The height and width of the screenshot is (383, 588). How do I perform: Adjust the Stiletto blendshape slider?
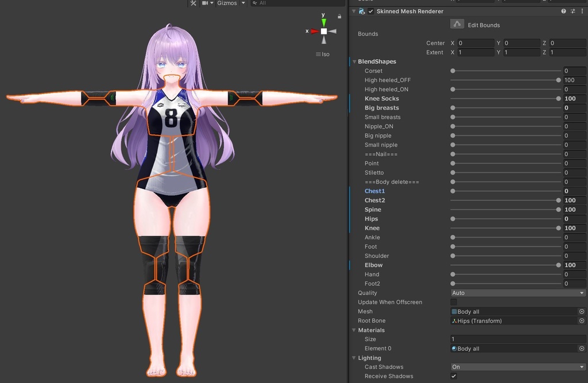coord(505,173)
